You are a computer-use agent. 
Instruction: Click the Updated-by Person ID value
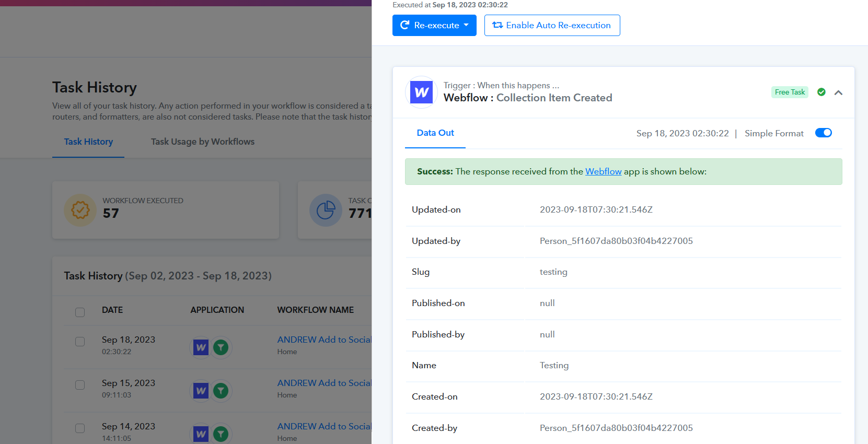pyautogui.click(x=616, y=241)
